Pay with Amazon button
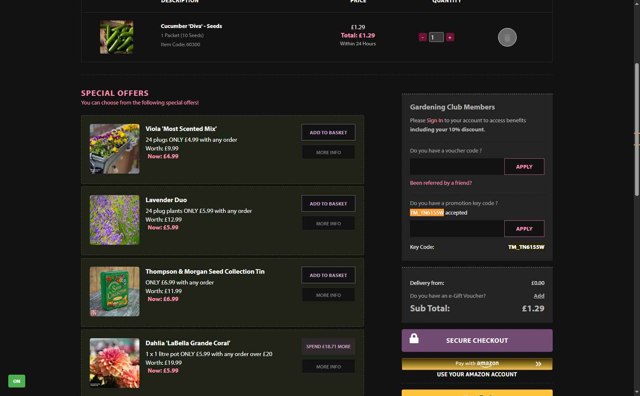 click(x=477, y=364)
